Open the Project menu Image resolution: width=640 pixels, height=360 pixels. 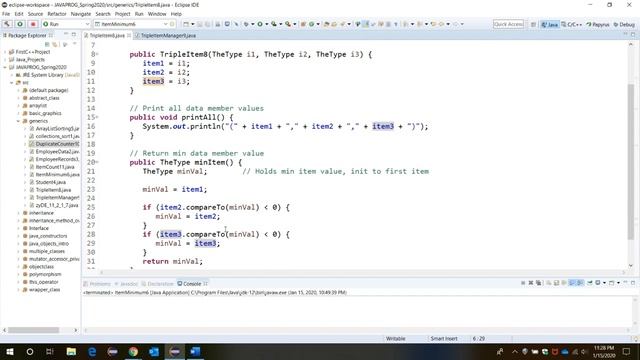(122, 14)
